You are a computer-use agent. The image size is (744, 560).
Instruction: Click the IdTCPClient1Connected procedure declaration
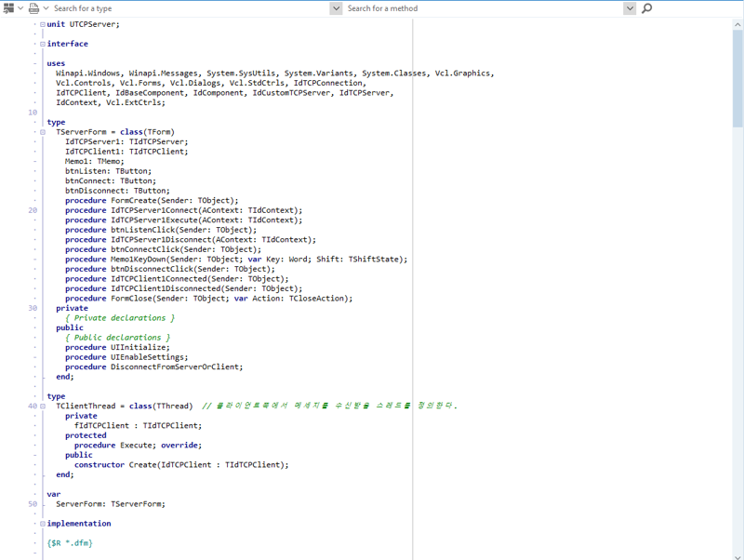point(177,279)
